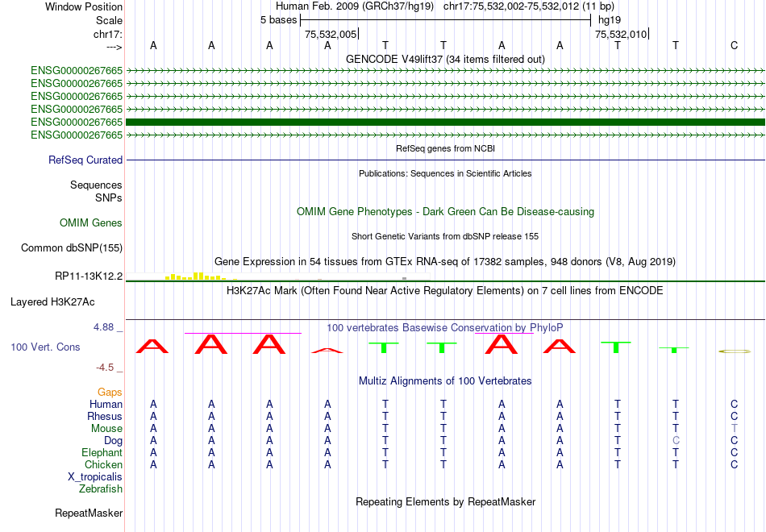
Task: Open the 100 vertebrates Basewise Conservation by PhyloP title
Action: click(x=445, y=328)
